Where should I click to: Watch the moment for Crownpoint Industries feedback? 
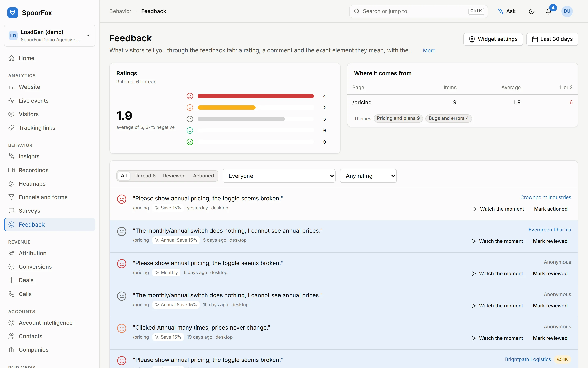[498, 209]
